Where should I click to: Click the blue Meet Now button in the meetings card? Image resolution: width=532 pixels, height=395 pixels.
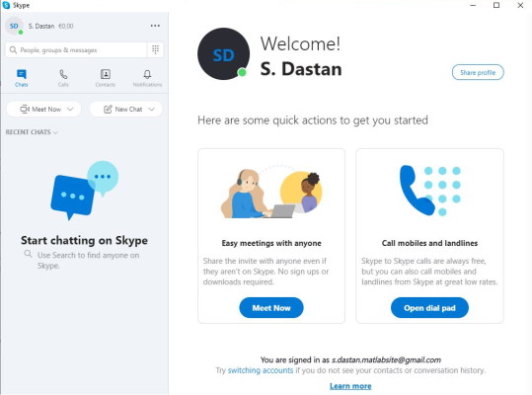(x=271, y=308)
